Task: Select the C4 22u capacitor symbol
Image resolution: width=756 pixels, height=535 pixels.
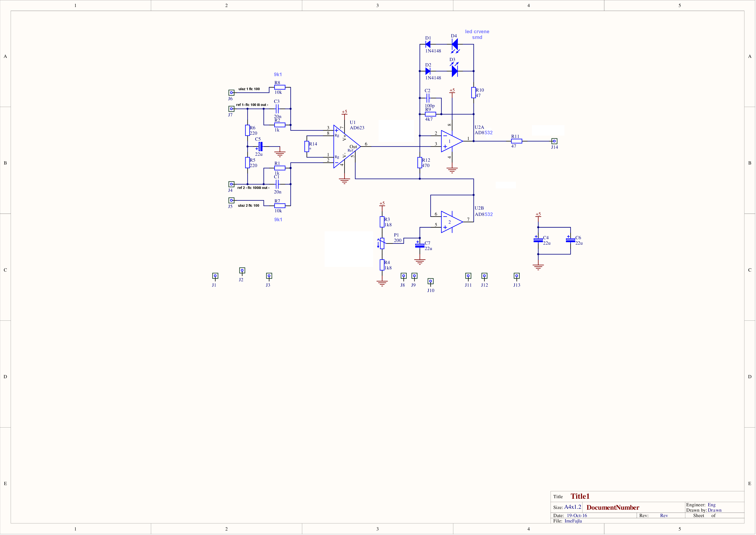Action: [x=538, y=240]
